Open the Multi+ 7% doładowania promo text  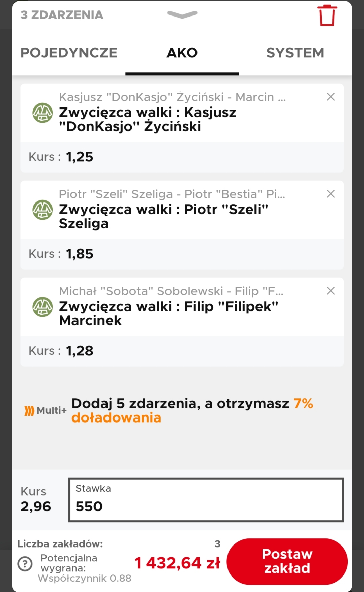pyautogui.click(x=192, y=410)
